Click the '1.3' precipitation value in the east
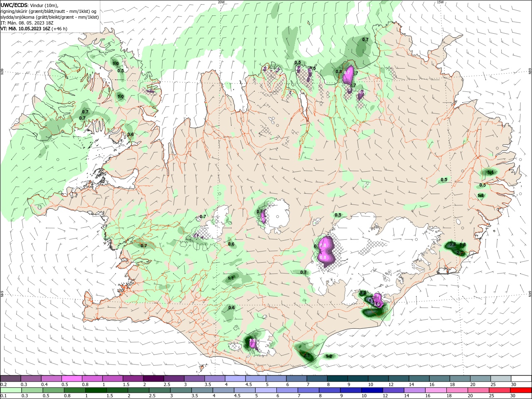This screenshot has height=399, width=532. 481,195
